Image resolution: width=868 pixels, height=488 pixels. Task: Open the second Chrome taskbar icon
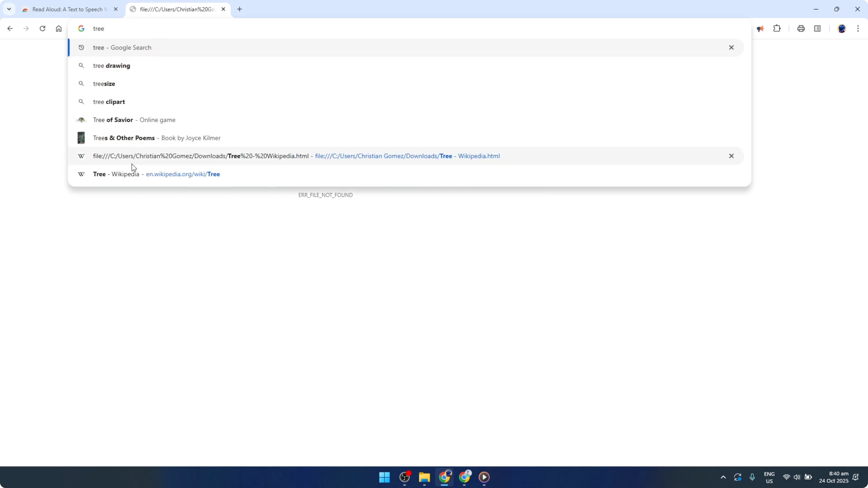click(465, 477)
